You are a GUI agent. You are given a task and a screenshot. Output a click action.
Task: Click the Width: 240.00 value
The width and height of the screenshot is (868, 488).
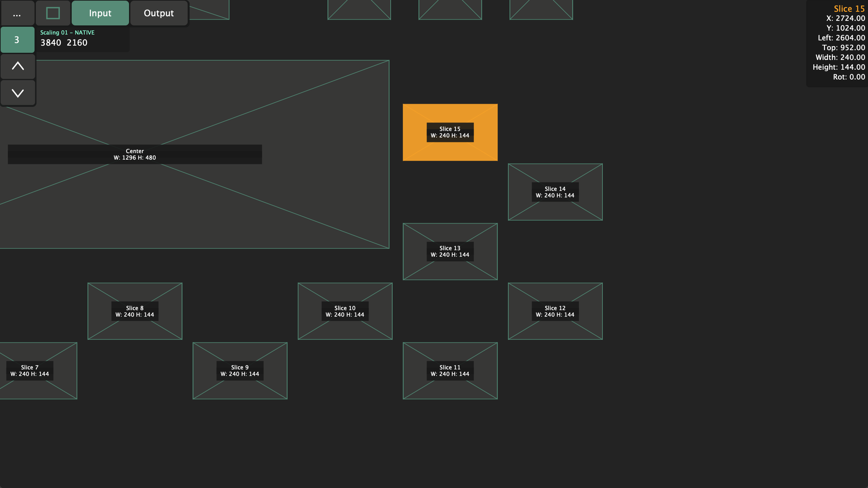click(840, 57)
